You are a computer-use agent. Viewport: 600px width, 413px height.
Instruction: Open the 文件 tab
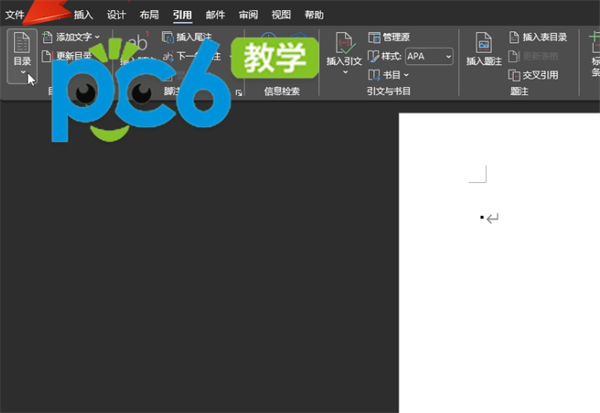15,15
